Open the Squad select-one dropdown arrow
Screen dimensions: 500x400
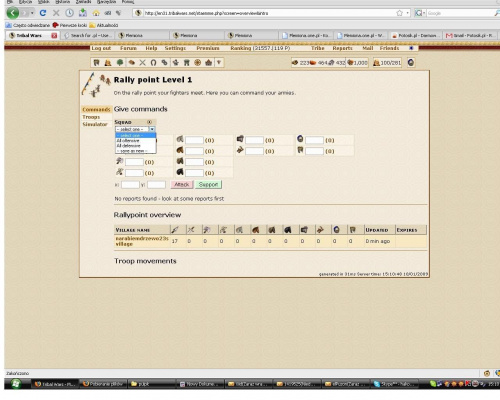click(x=152, y=129)
